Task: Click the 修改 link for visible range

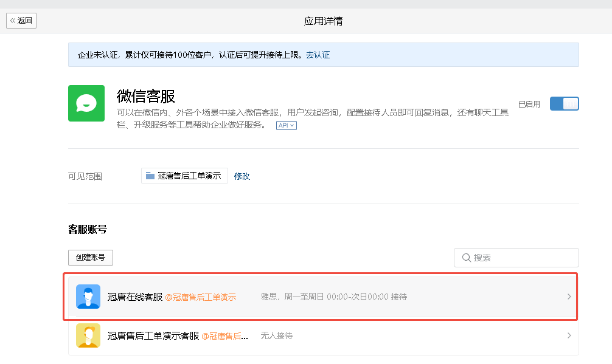Action: (242, 176)
